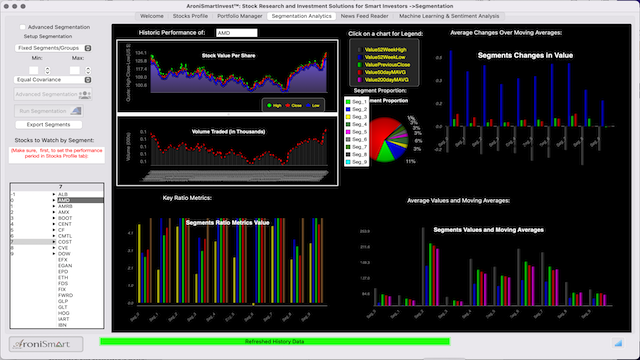Click the green High legend marker
The image size is (640, 360).
(269, 105)
